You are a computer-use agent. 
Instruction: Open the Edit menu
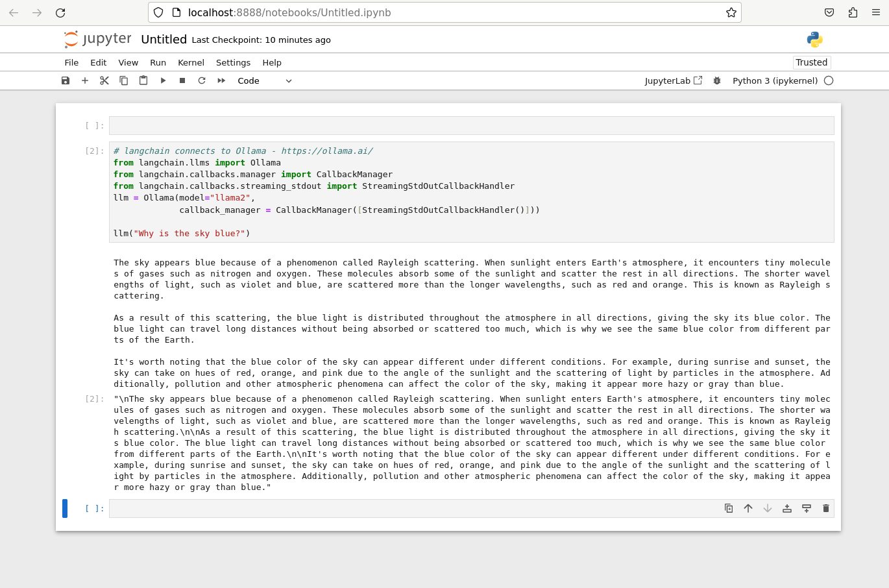pyautogui.click(x=99, y=62)
